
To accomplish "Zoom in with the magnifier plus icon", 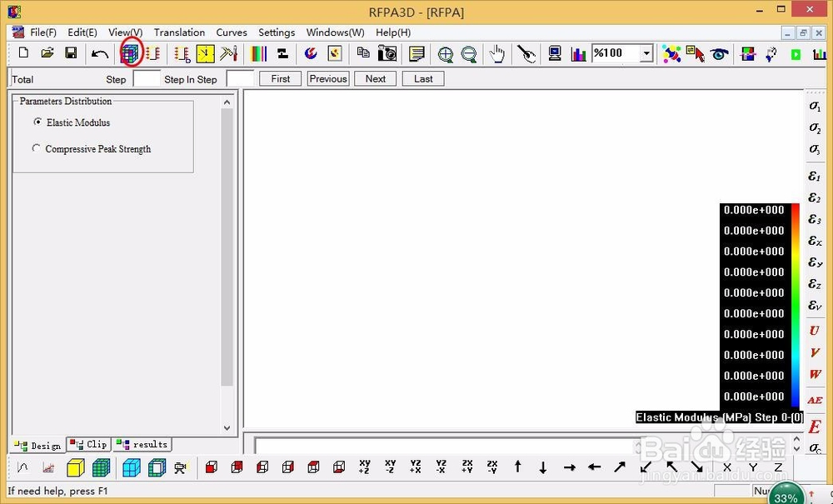I will [x=445, y=54].
